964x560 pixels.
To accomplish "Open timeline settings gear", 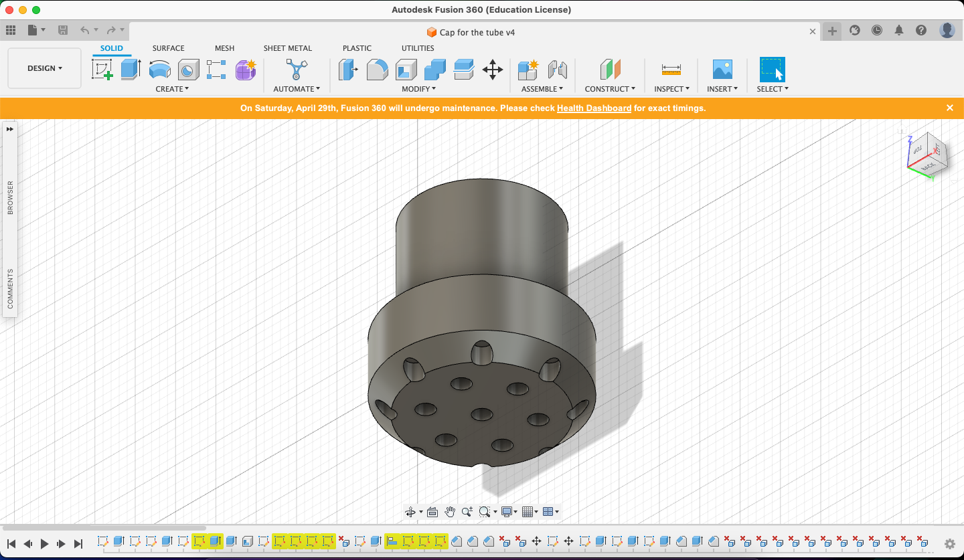I will (x=949, y=544).
